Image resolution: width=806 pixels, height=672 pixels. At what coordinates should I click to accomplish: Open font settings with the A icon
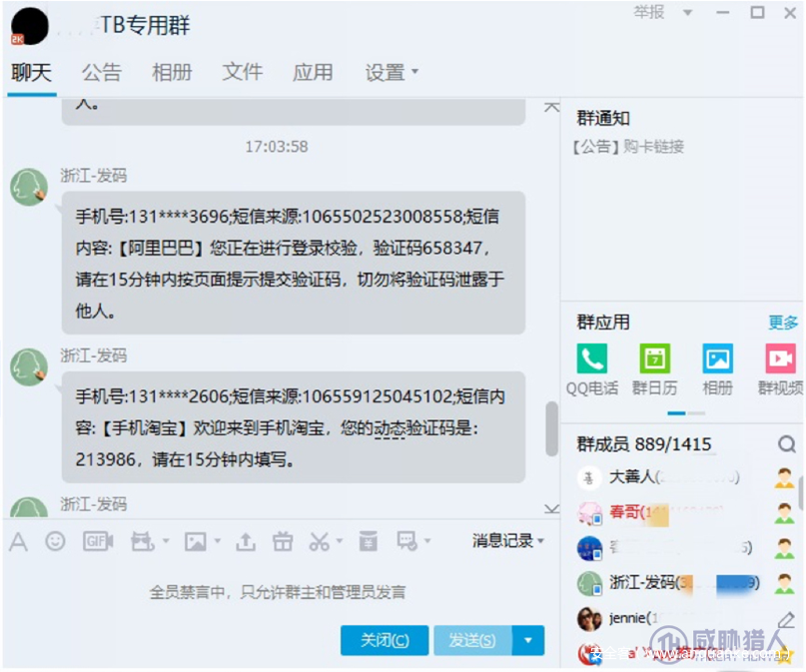click(16, 539)
